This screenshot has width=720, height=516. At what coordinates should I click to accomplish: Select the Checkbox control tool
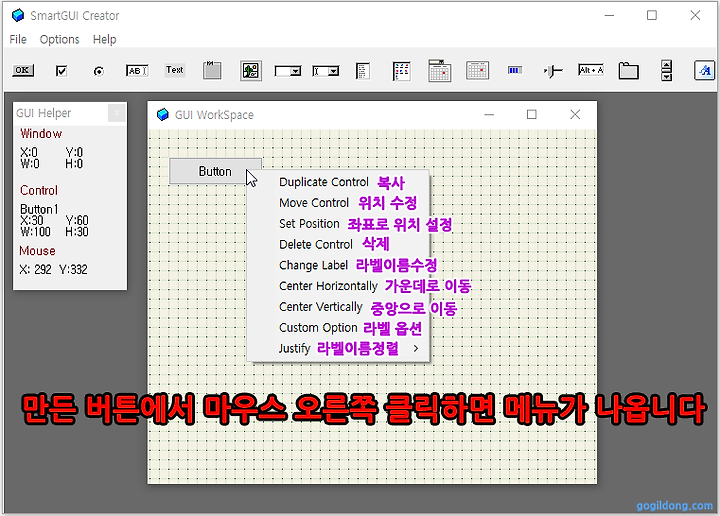(61, 71)
